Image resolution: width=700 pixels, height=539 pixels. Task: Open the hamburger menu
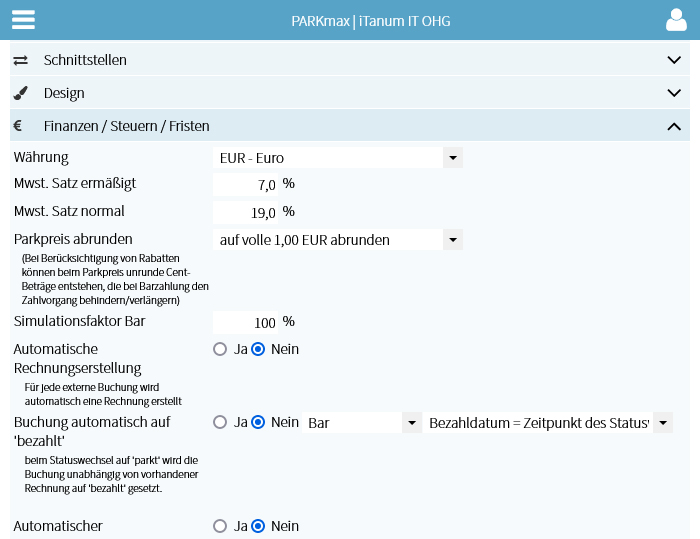pos(23,20)
